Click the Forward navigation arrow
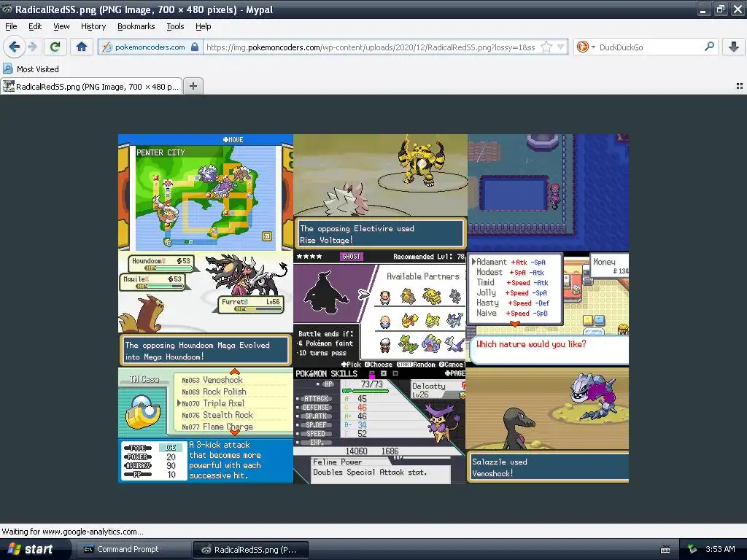 point(33,47)
